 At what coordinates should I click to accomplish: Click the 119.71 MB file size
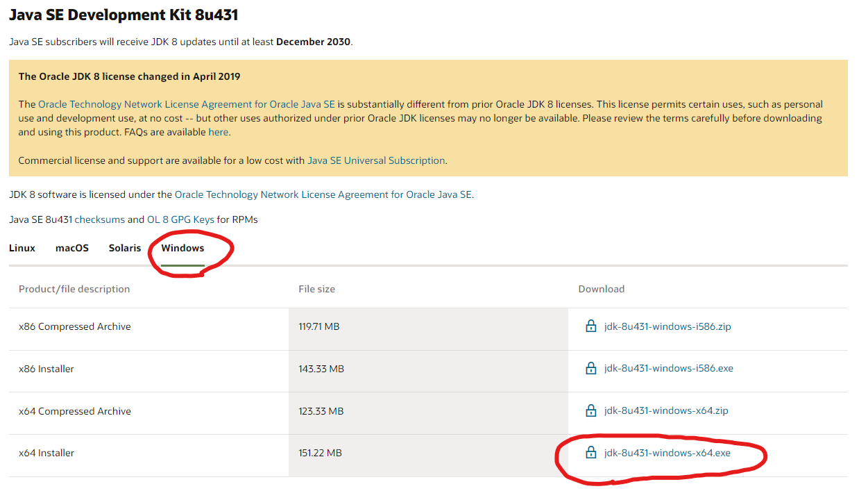click(319, 326)
